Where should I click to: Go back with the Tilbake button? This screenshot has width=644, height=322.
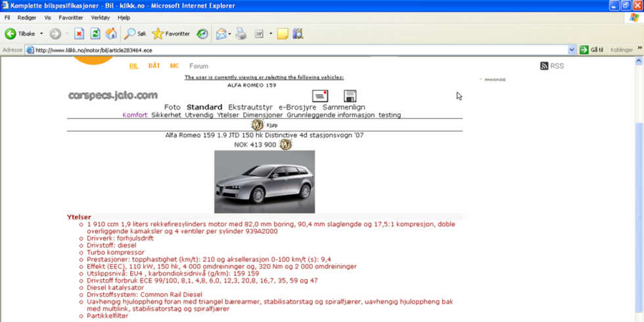point(20,34)
